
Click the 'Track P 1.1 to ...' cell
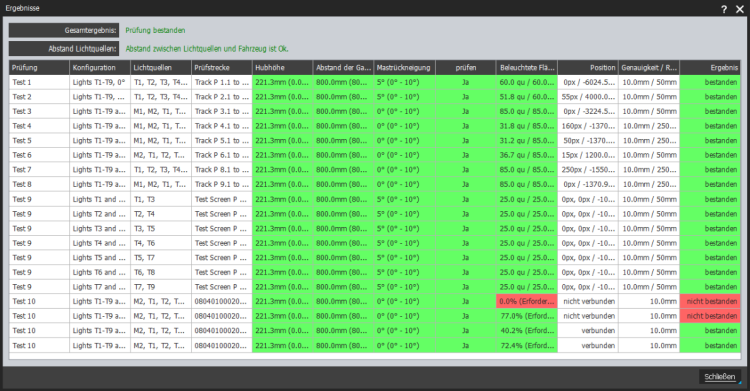tap(221, 82)
